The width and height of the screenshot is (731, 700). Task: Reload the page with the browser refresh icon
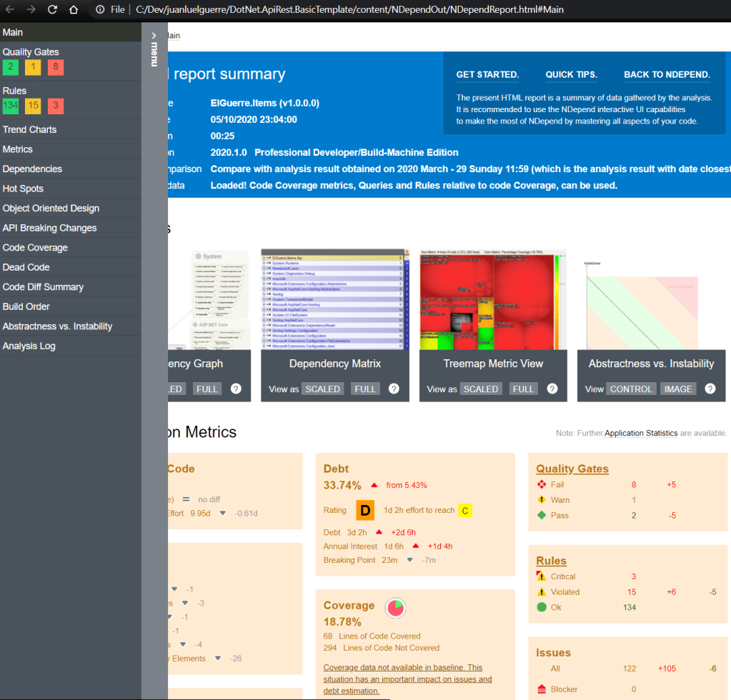(52, 10)
